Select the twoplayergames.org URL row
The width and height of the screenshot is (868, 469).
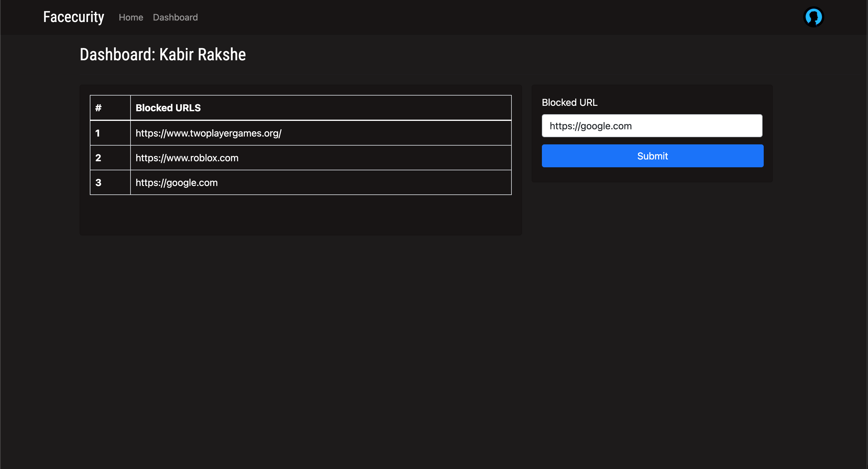point(208,133)
